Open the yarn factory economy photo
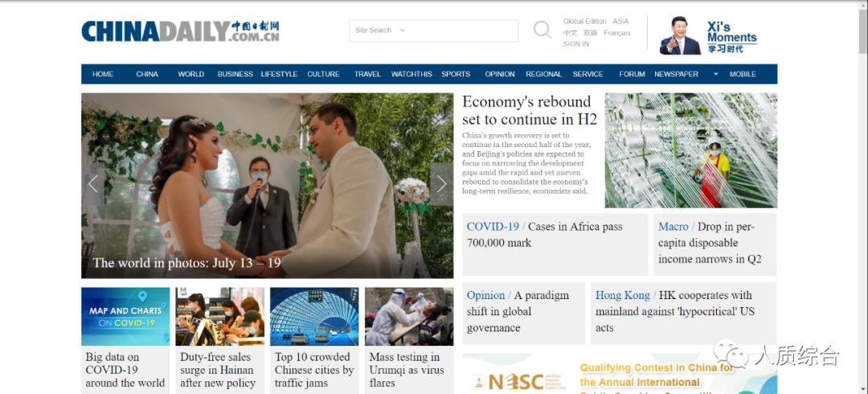Screen dimensions: 868x394 [691, 150]
